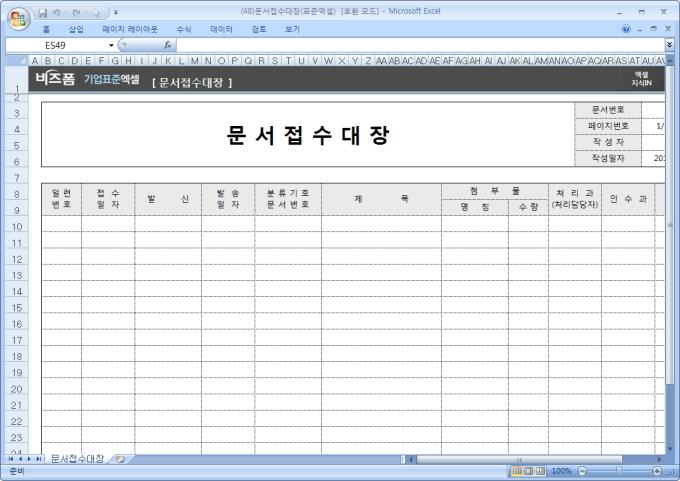Select the 처리과 (처리담당자) header
Image resolution: width=680 pixels, height=481 pixels.
tap(575, 199)
